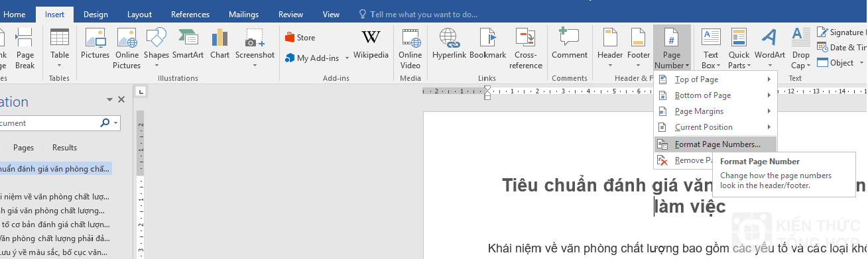Screen dimensions: 868x259
Task: Close the Navigation pane
Action: tap(121, 100)
